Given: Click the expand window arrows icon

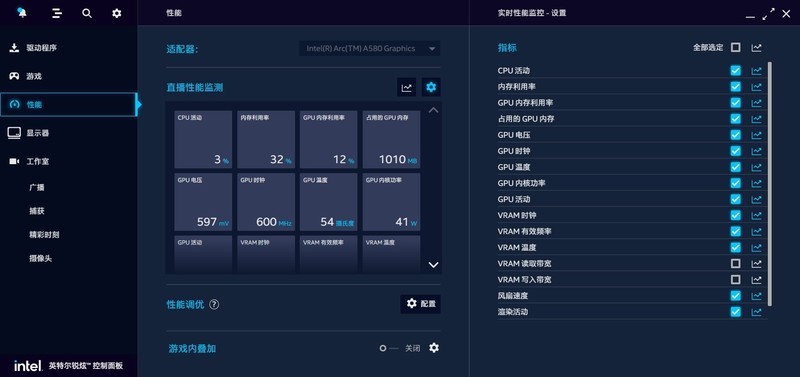Looking at the screenshot, I should point(768,14).
